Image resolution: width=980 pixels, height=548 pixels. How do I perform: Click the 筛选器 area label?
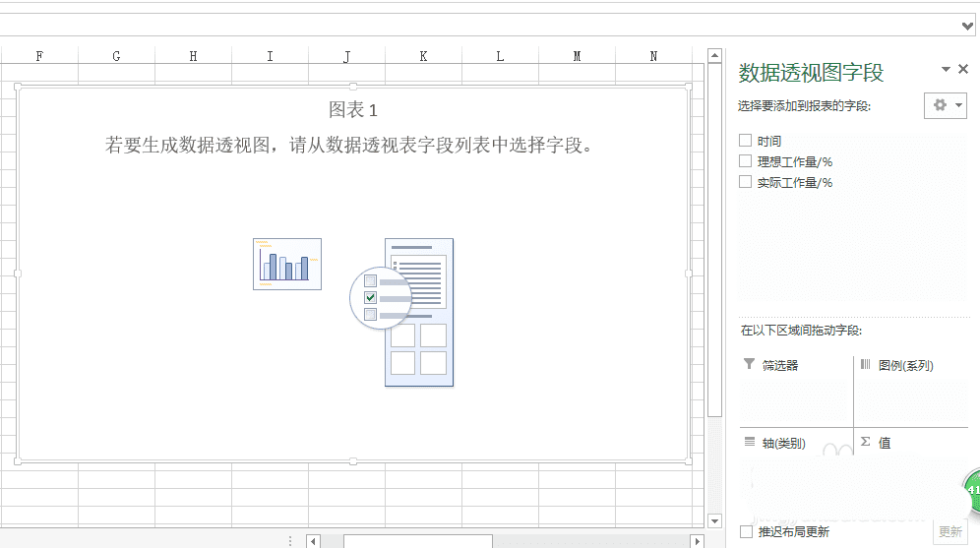coord(780,366)
